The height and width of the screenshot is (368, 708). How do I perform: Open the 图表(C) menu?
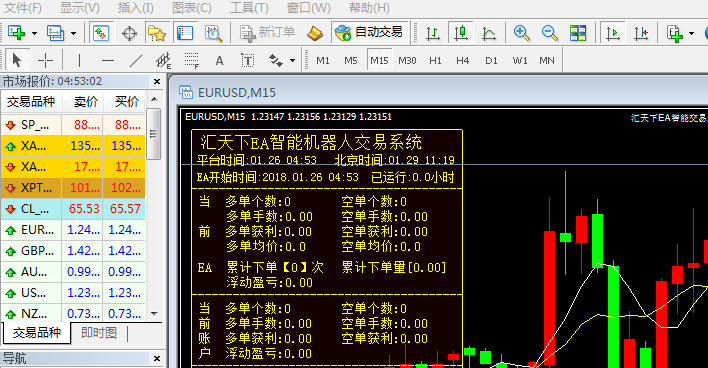tap(191, 8)
